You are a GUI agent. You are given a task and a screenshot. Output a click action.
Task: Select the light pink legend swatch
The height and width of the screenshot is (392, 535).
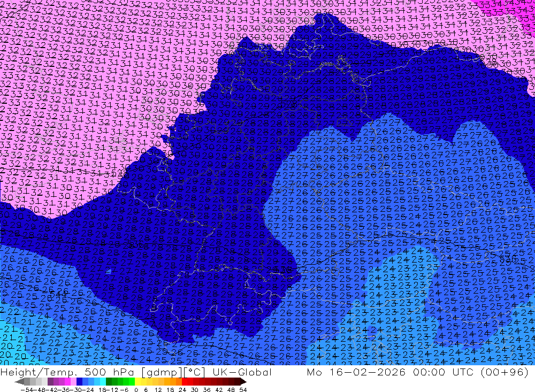[73, 382]
